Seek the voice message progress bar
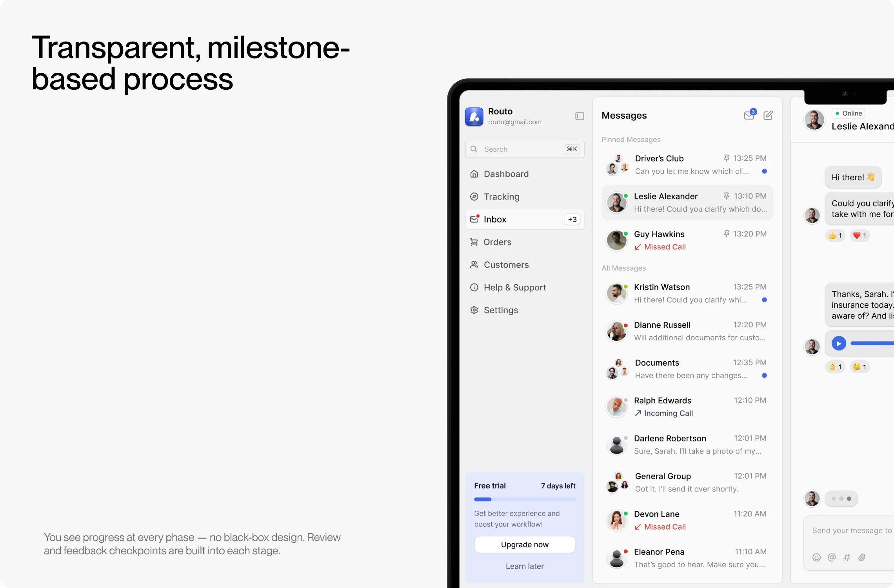The height and width of the screenshot is (588, 894). (872, 343)
